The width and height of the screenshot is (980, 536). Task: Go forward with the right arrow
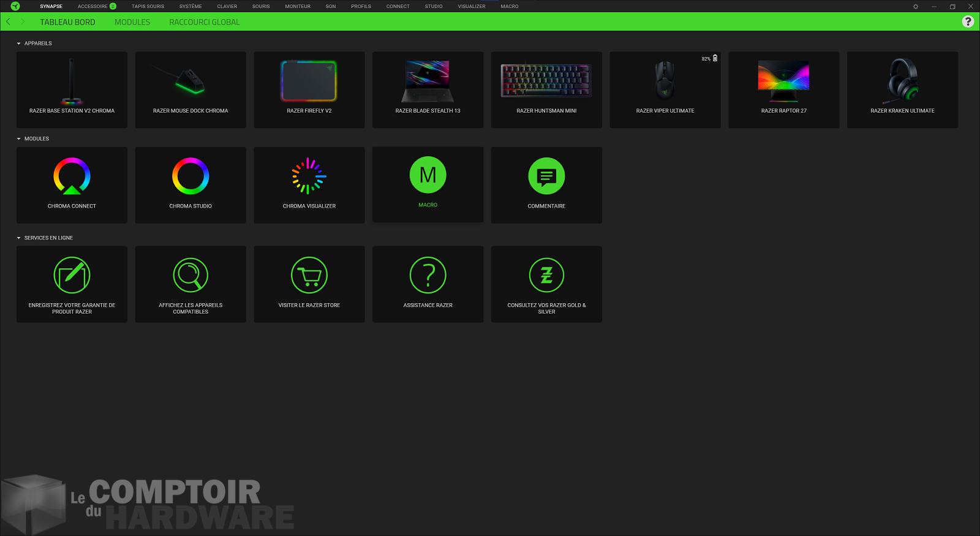(x=23, y=21)
